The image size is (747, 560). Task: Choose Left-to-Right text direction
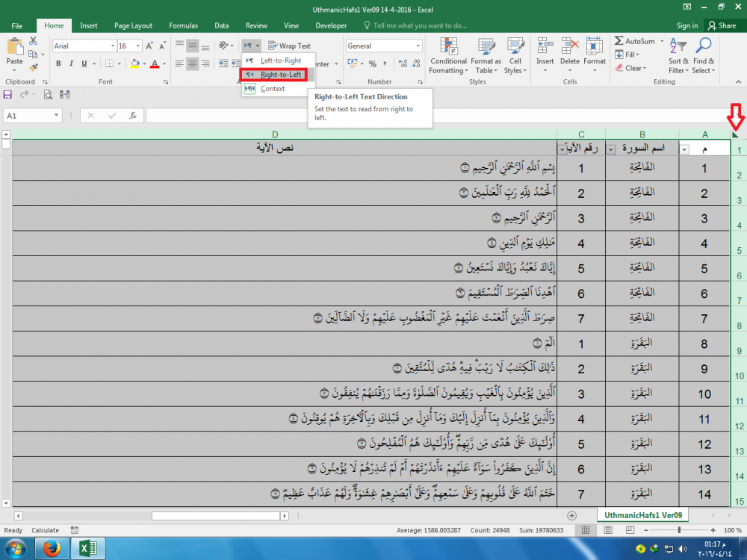pyautogui.click(x=279, y=60)
